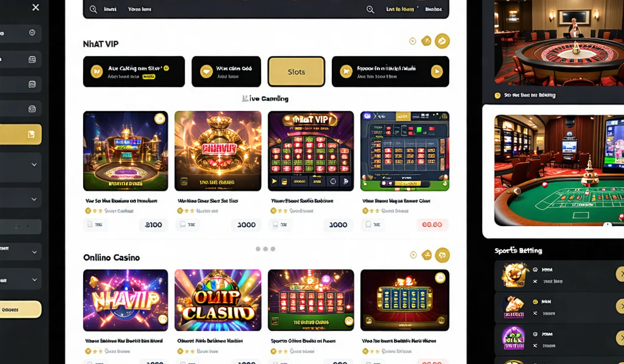Click the 8100 price button

tap(153, 225)
